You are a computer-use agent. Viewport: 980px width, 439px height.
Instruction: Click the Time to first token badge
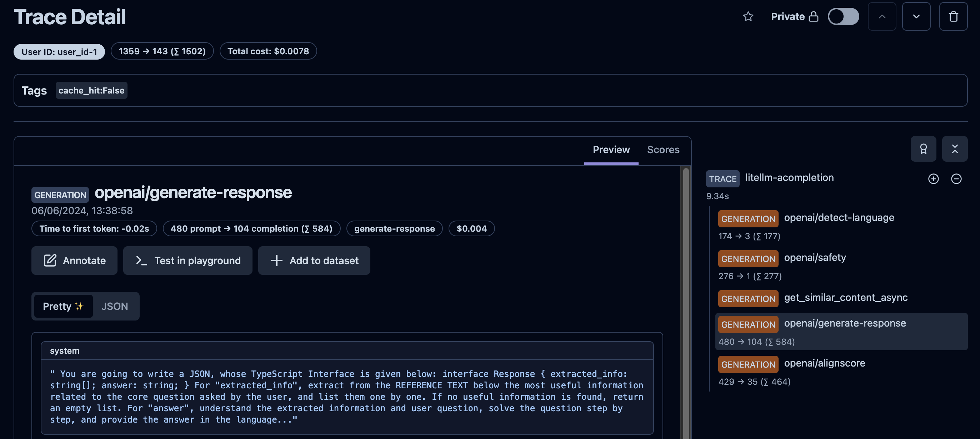94,228
